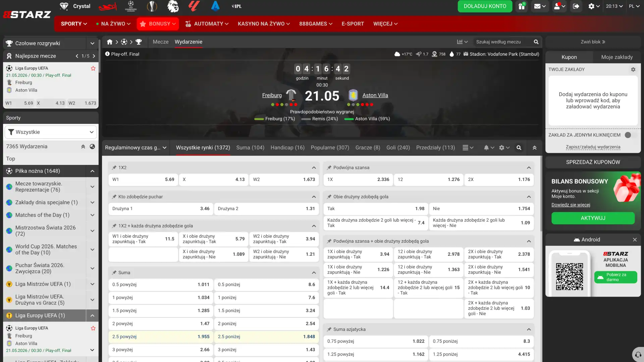Click the trophy breadcrumb icon
This screenshot has height=362, width=644.
pos(139,42)
